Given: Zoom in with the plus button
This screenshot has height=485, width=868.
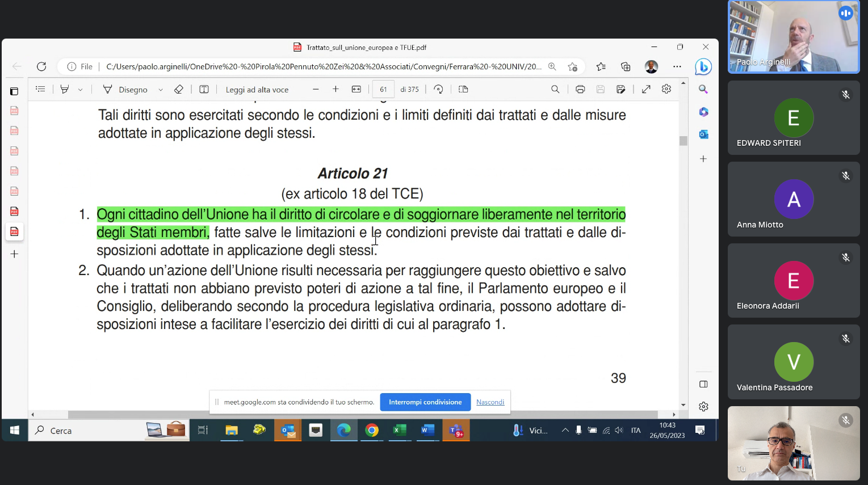Looking at the screenshot, I should click(336, 89).
